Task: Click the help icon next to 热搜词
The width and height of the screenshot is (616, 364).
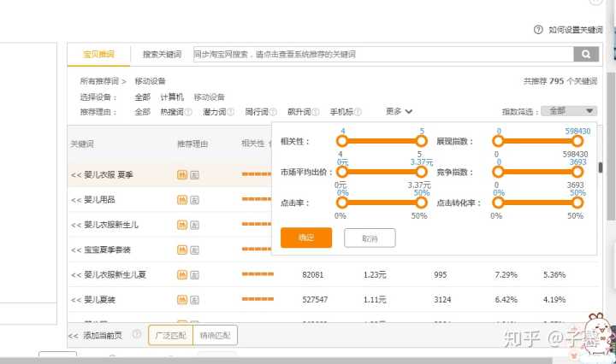Action: [x=188, y=112]
